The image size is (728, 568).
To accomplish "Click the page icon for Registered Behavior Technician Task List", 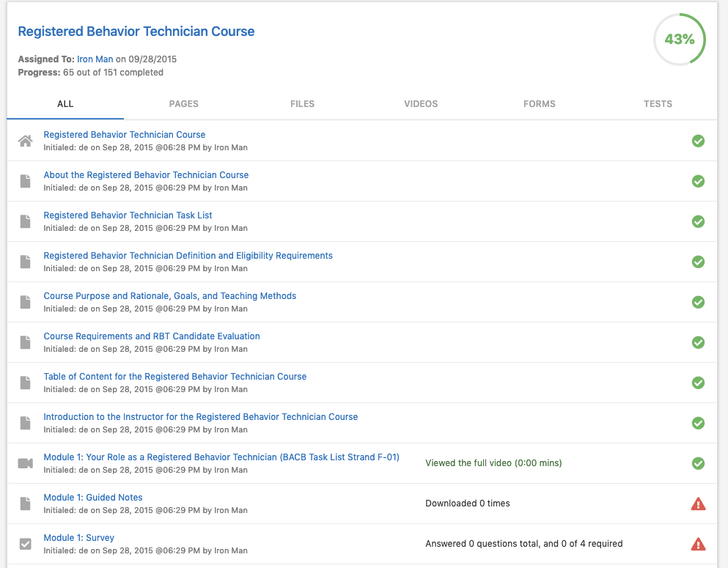I will [26, 221].
